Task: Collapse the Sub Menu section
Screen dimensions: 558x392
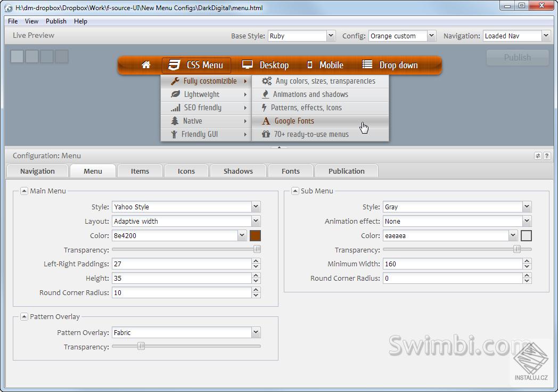Action: [x=295, y=191]
